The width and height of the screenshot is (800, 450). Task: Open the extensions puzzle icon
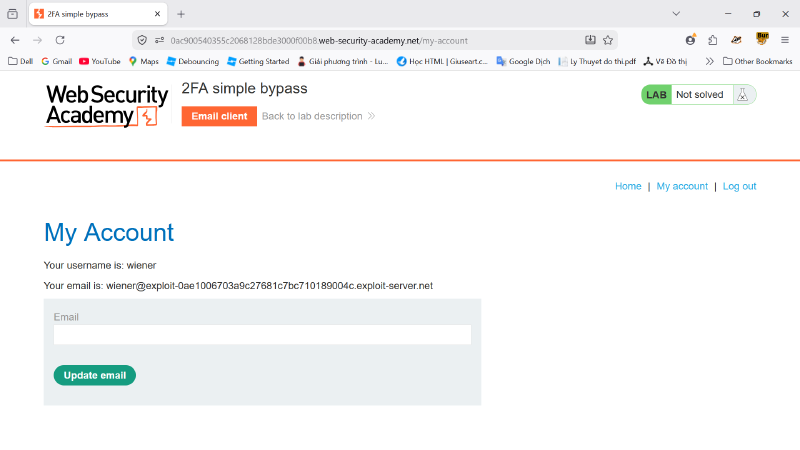[713, 40]
